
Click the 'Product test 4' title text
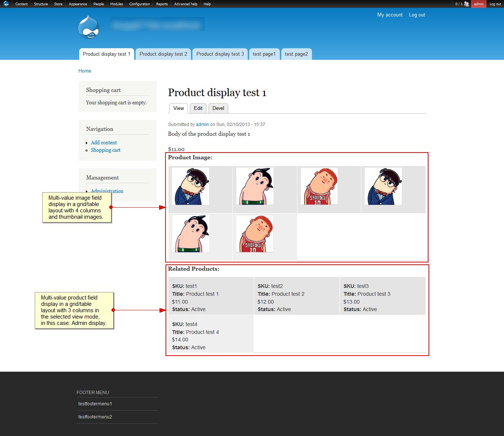(202, 332)
